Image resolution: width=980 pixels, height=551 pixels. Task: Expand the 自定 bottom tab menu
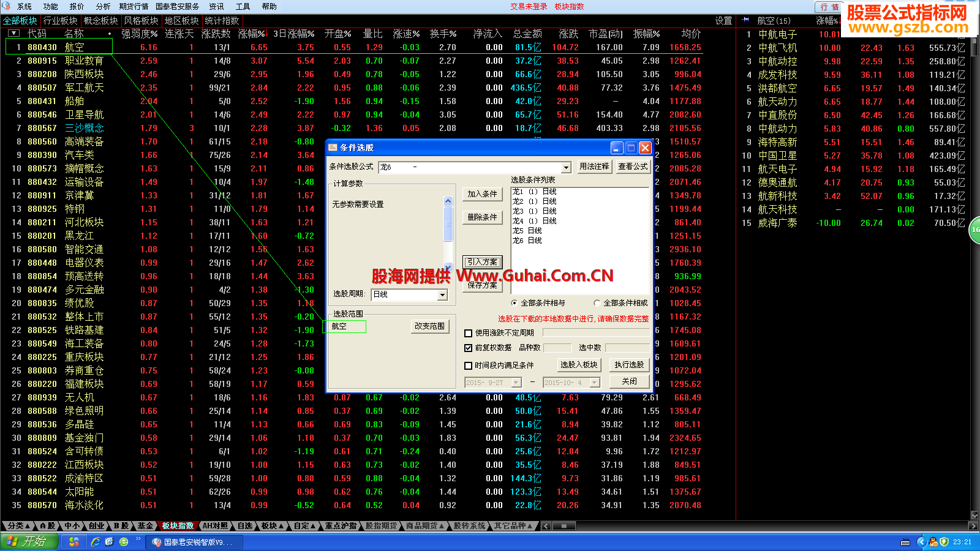pyautogui.click(x=304, y=526)
